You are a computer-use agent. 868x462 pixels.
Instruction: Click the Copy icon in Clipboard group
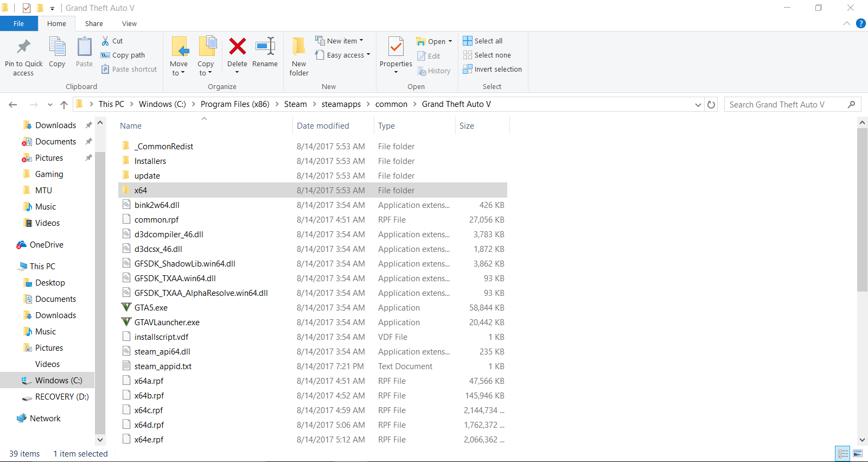(x=57, y=47)
